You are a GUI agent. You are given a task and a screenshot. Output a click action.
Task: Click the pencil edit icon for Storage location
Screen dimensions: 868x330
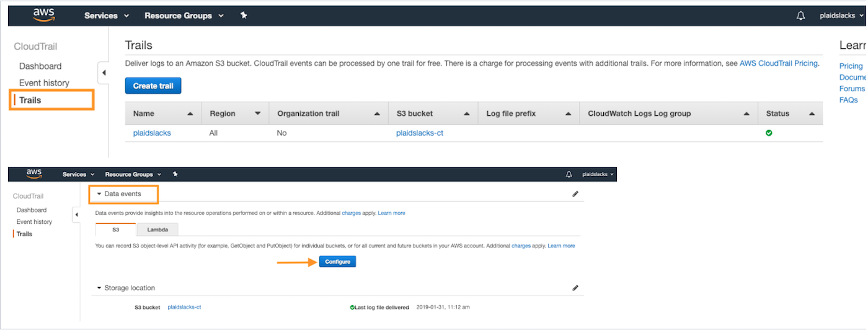point(575,288)
